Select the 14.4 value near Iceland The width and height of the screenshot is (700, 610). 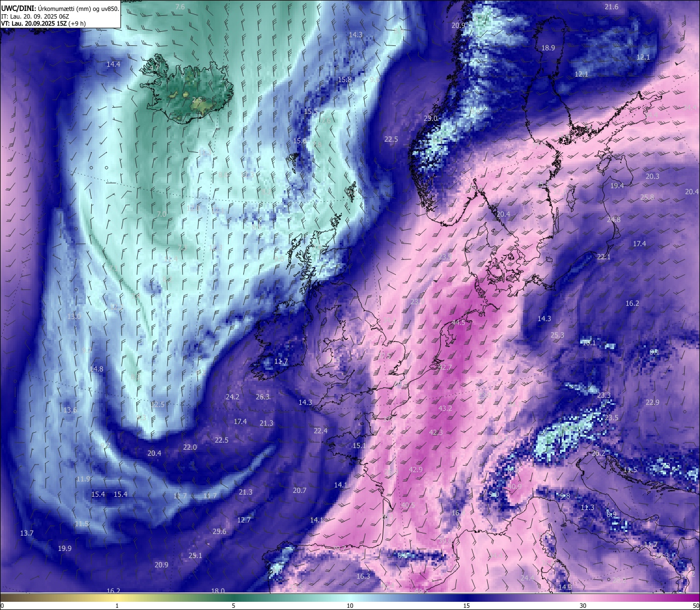[x=113, y=64]
